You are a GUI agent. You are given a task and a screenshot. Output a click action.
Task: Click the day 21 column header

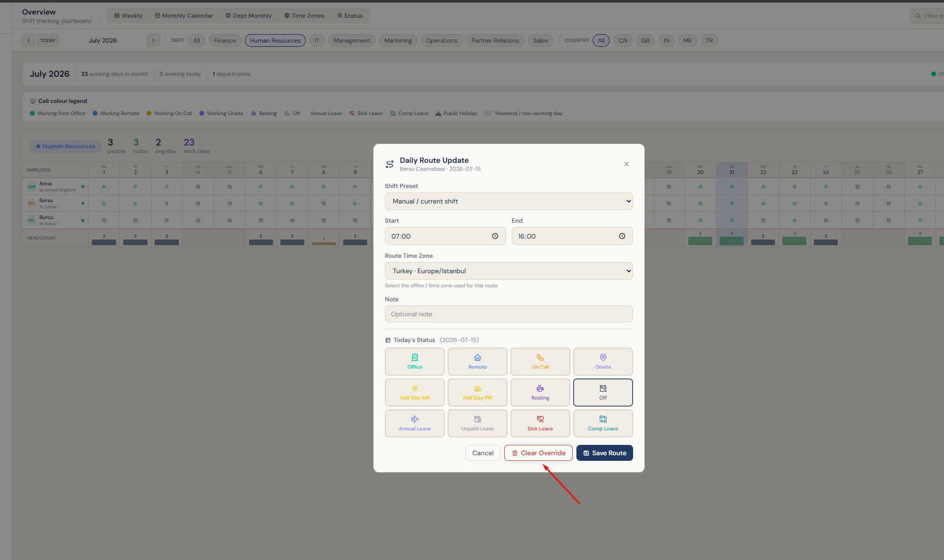point(731,170)
